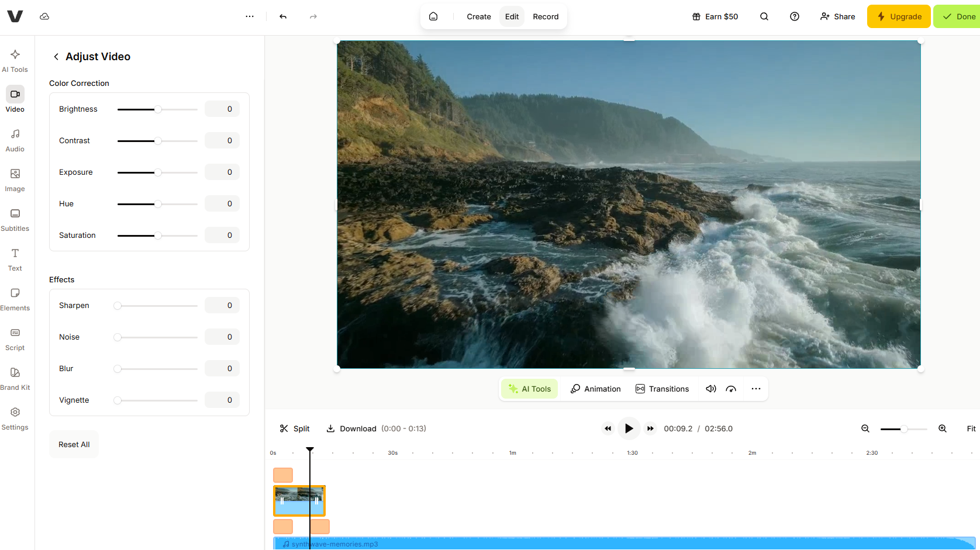The width and height of the screenshot is (980, 550).
Task: Zoom in the timeline
Action: click(943, 428)
